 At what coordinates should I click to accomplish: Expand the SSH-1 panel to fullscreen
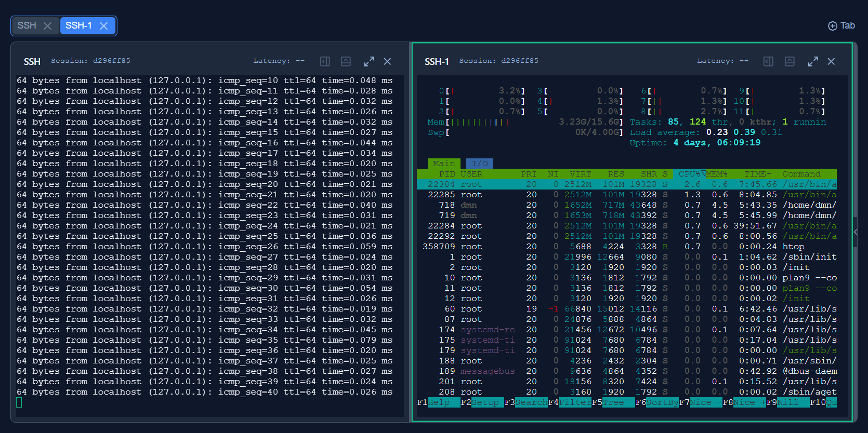(813, 61)
